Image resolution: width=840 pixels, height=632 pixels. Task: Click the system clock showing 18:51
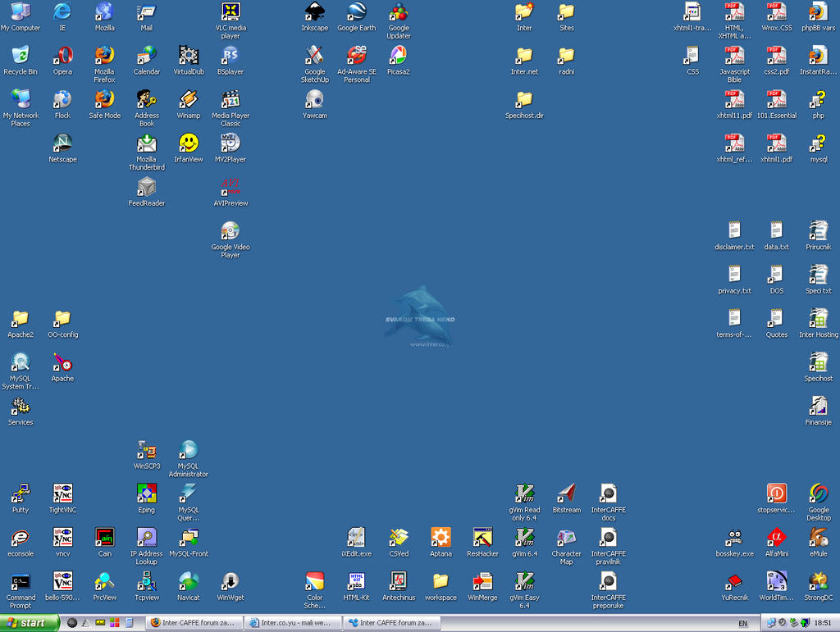coord(823,623)
